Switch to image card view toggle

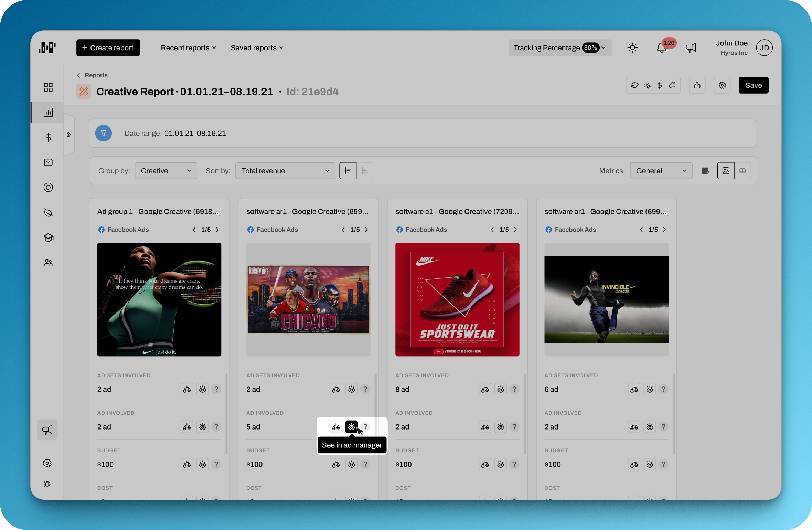726,171
